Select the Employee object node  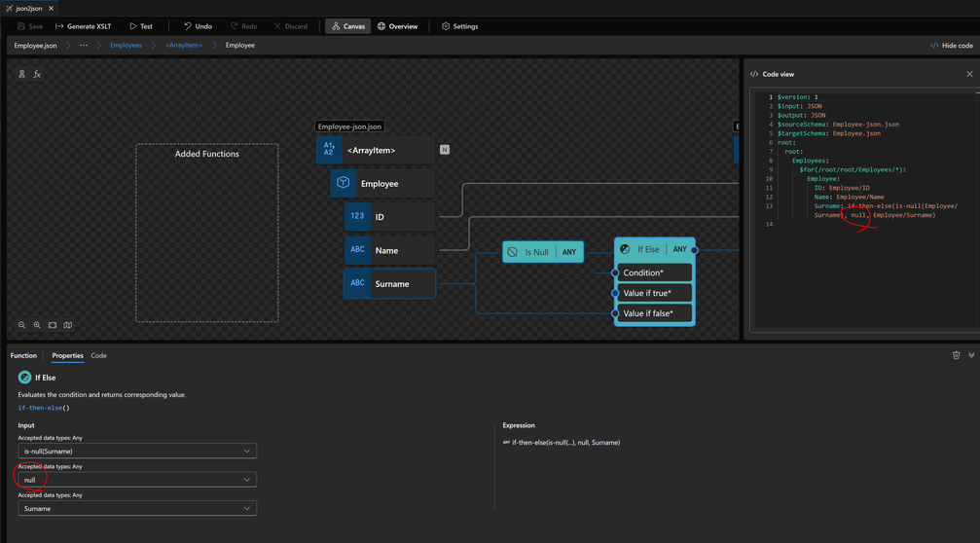(x=382, y=183)
